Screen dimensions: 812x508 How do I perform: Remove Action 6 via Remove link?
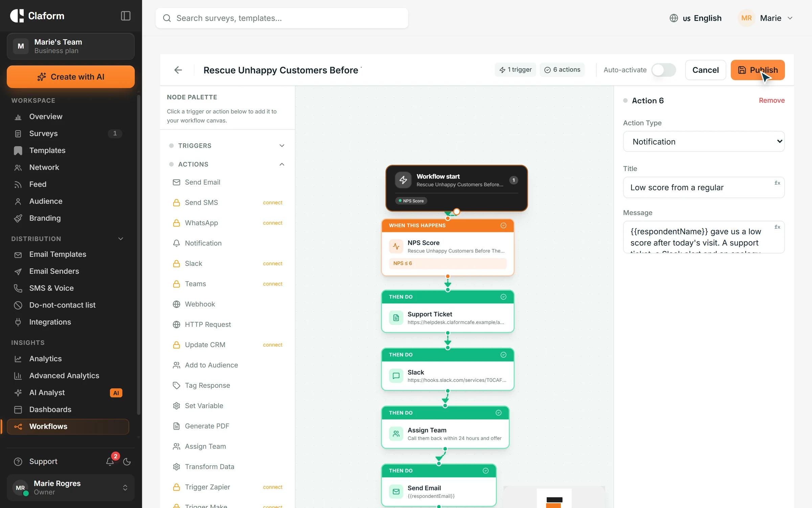[x=771, y=101]
